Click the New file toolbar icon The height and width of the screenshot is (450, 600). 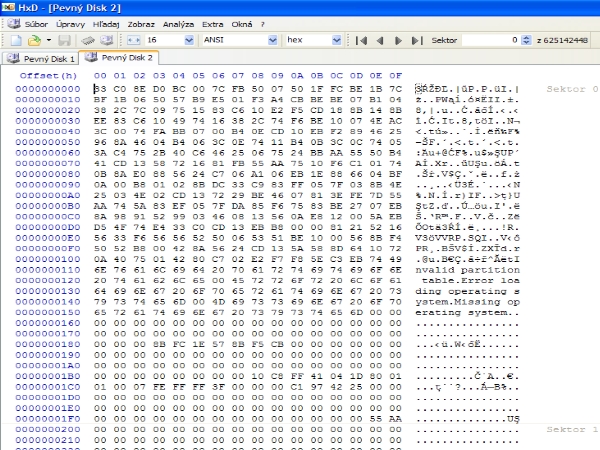pos(16,40)
